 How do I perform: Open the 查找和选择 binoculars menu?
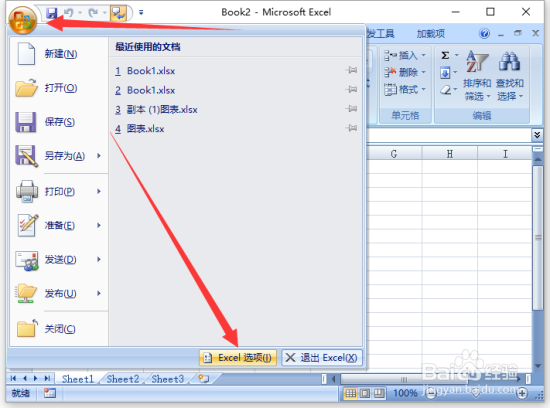(x=510, y=75)
